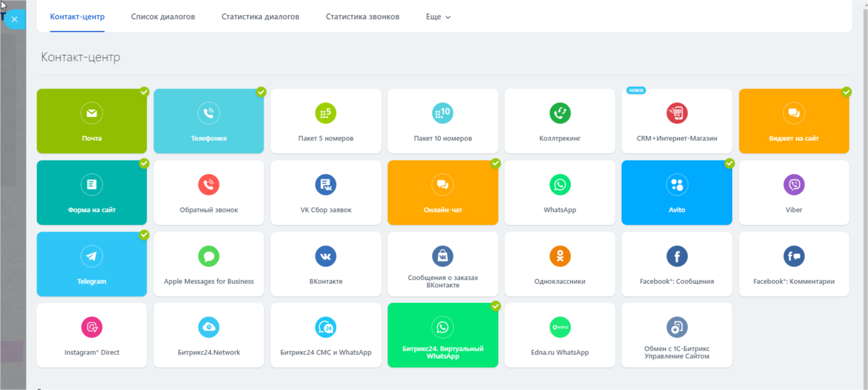Switch to the Статистика звонков tab
This screenshot has height=390, width=868.
click(363, 16)
